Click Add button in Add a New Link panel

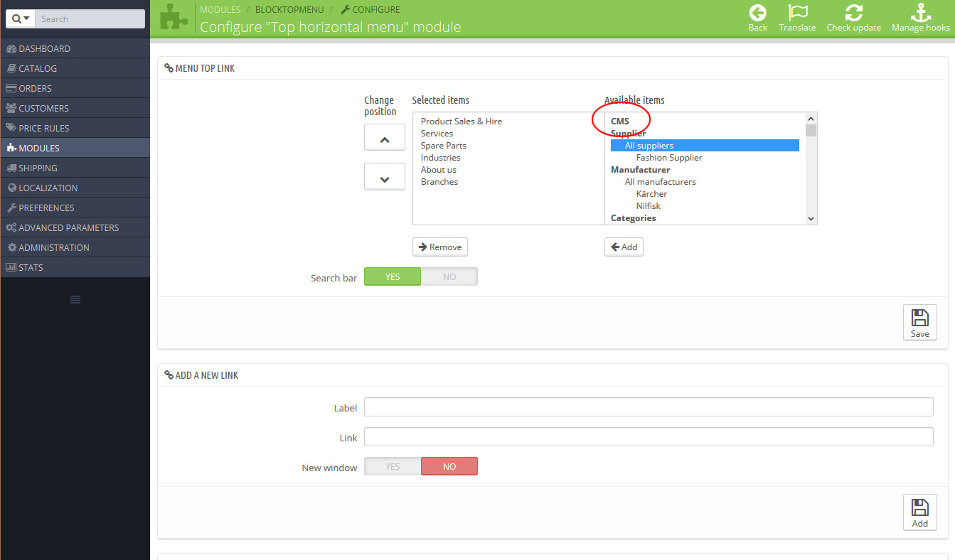point(920,512)
